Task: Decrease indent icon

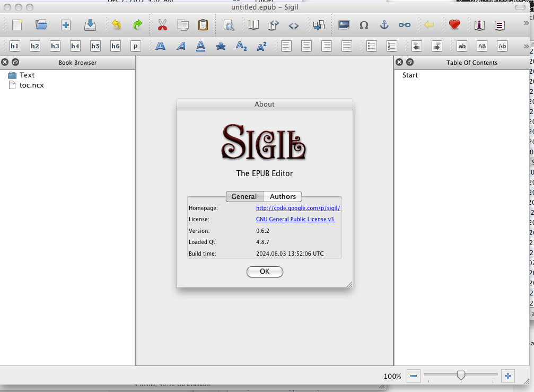Action: tap(416, 46)
